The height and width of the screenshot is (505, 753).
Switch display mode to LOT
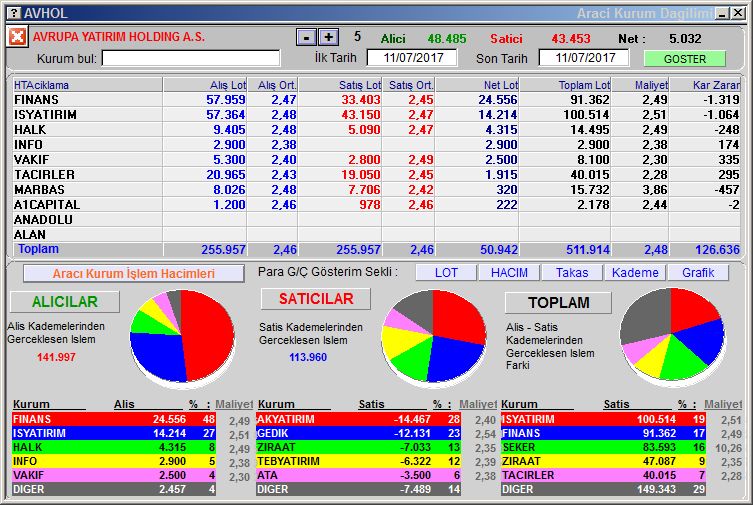pos(446,273)
